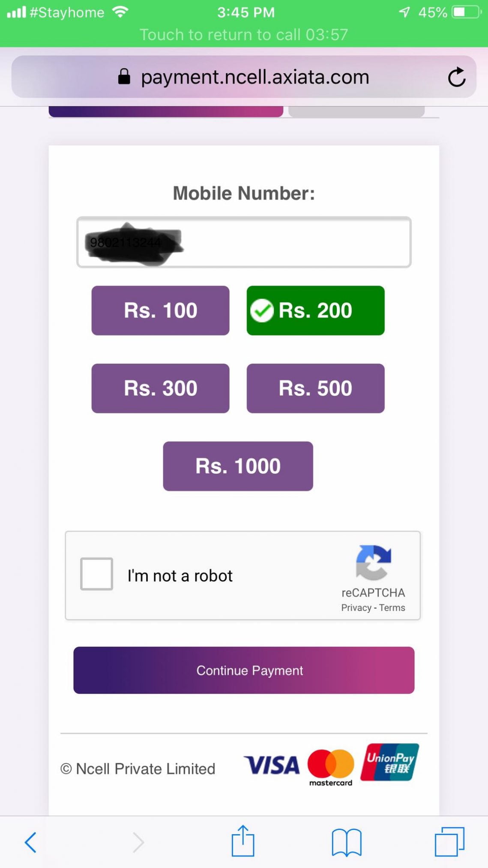Show open Safari tabs

click(x=449, y=842)
